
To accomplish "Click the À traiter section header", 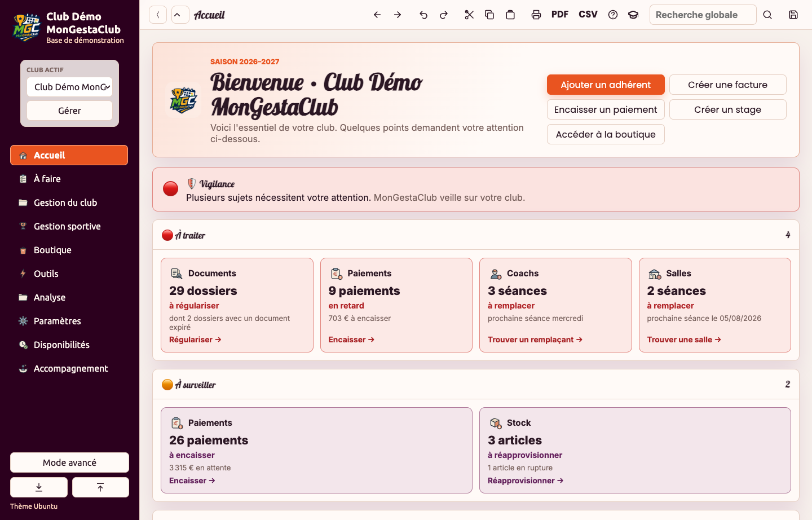I will (x=476, y=235).
